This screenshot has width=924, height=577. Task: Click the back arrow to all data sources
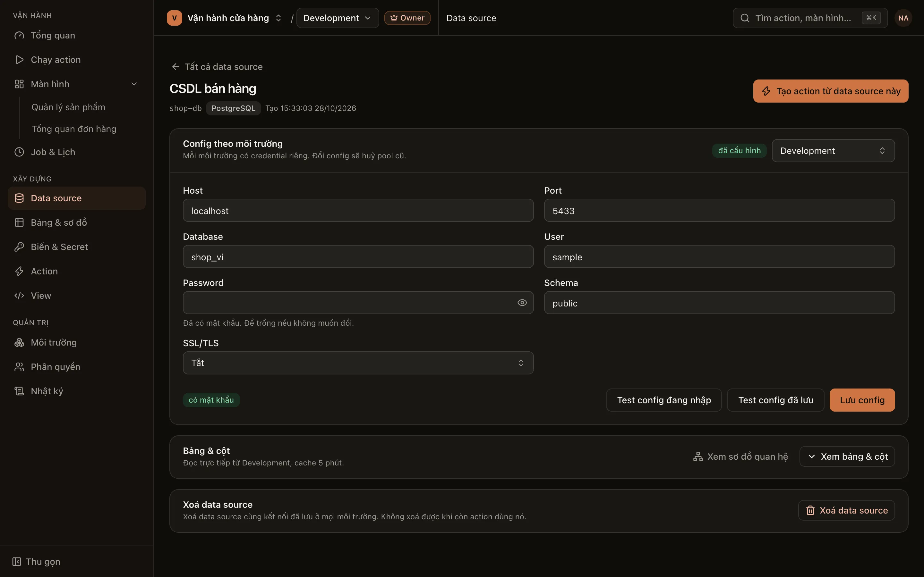tap(175, 67)
